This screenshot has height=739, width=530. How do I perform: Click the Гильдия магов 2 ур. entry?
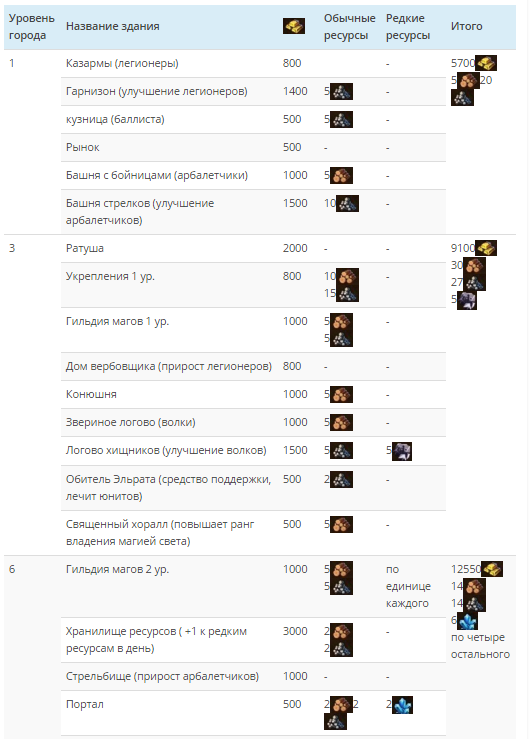[117, 569]
